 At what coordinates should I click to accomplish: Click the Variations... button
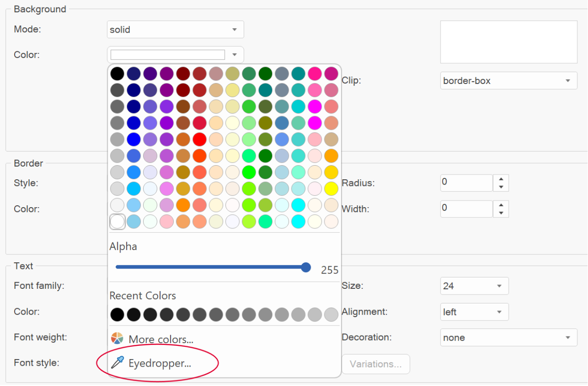[376, 364]
